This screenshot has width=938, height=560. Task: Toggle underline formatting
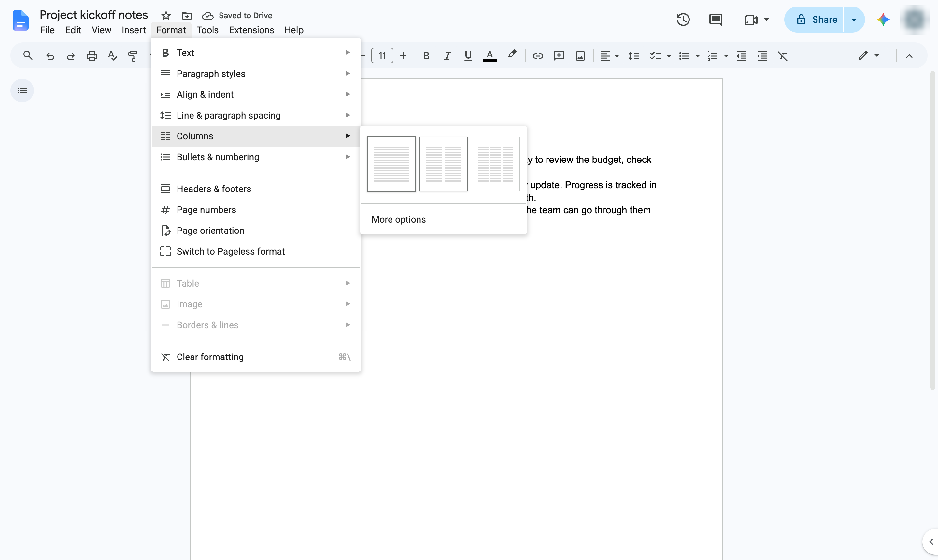coord(468,56)
